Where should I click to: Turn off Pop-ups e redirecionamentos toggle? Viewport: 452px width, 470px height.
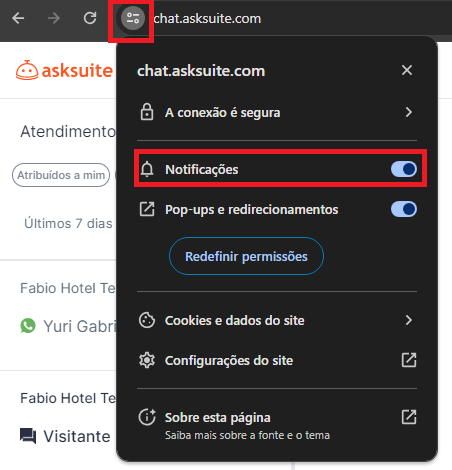click(x=404, y=209)
